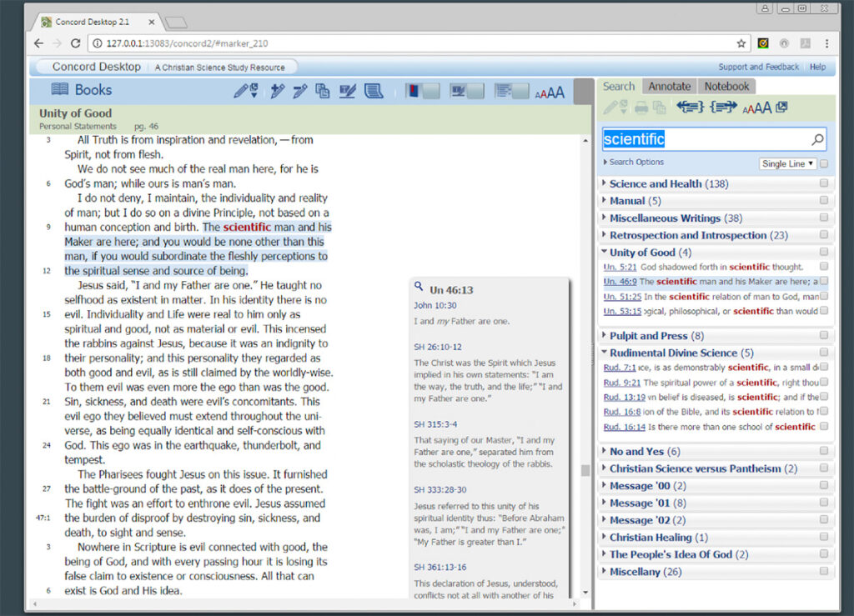
Task: Open the Books library icon
Action: click(60, 89)
